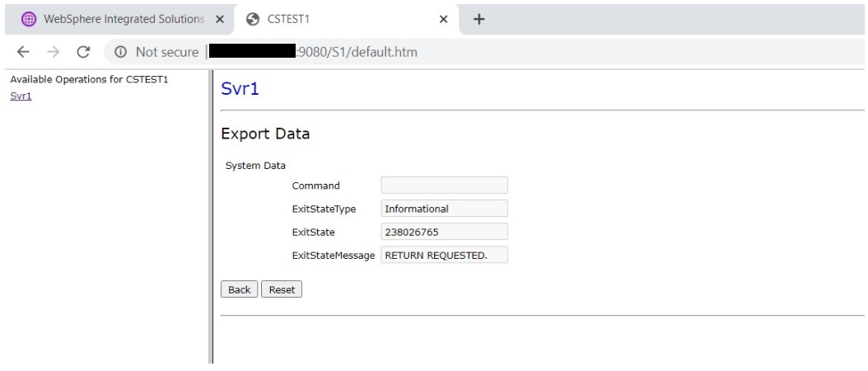Click the vertical frame divider bar

point(211,214)
